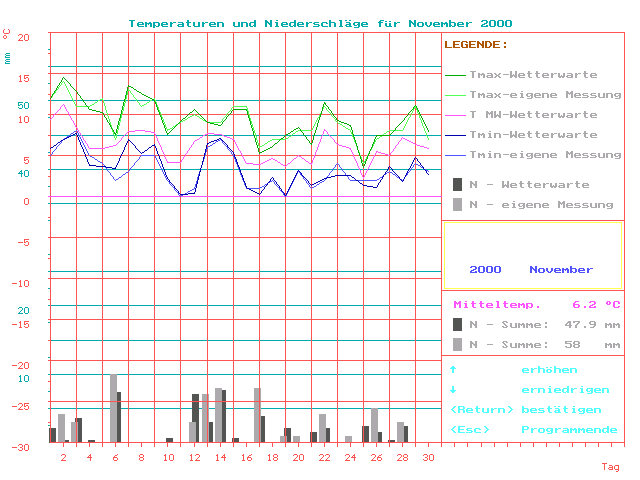Click the light gray square beside N - Summe 58 mm

[x=457, y=344]
